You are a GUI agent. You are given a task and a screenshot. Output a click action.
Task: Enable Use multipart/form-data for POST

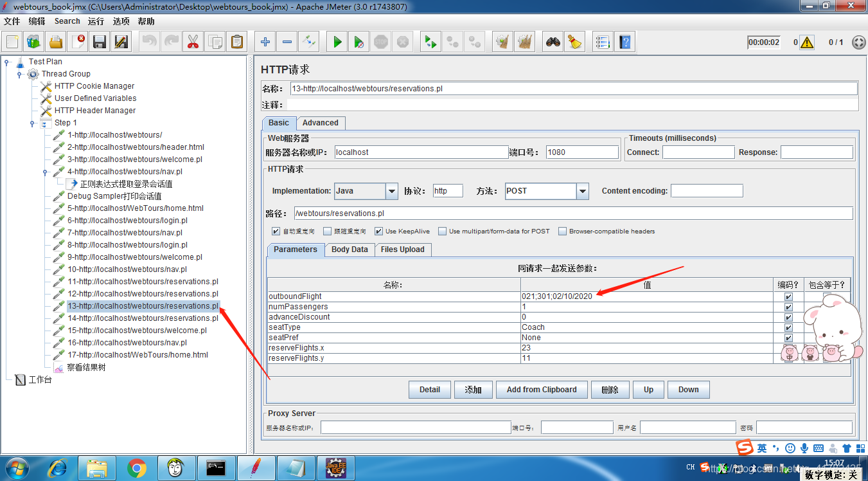(x=442, y=231)
